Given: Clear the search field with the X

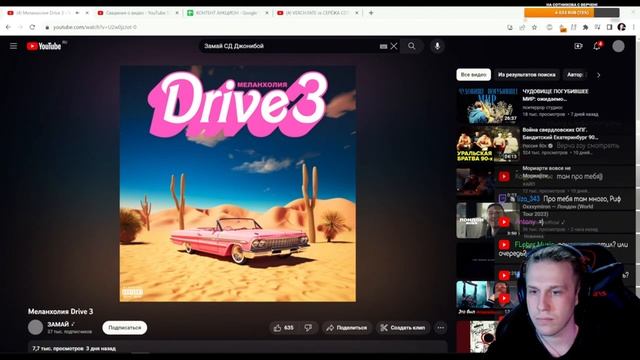Looking at the screenshot, I should pyautogui.click(x=394, y=46).
